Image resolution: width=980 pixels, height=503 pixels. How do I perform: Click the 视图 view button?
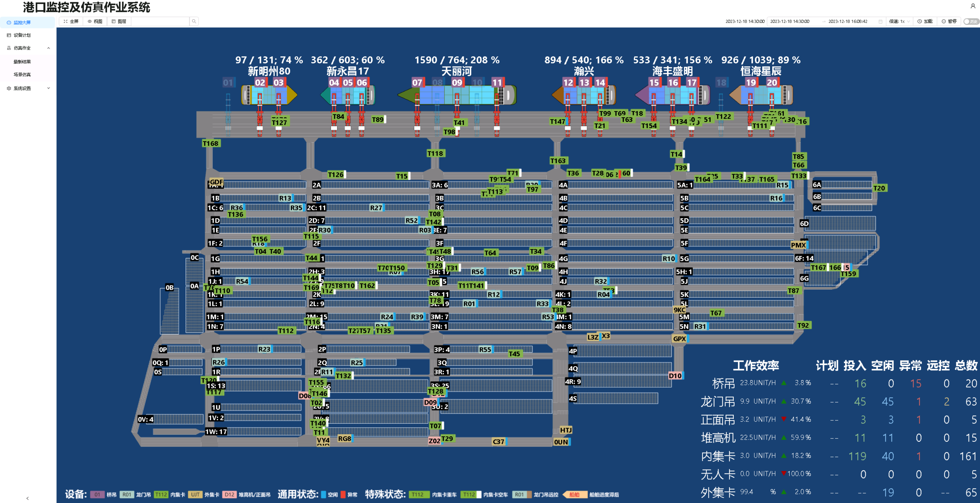tap(95, 21)
